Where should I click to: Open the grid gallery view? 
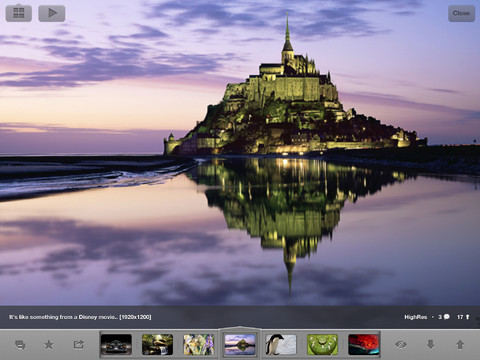19,13
